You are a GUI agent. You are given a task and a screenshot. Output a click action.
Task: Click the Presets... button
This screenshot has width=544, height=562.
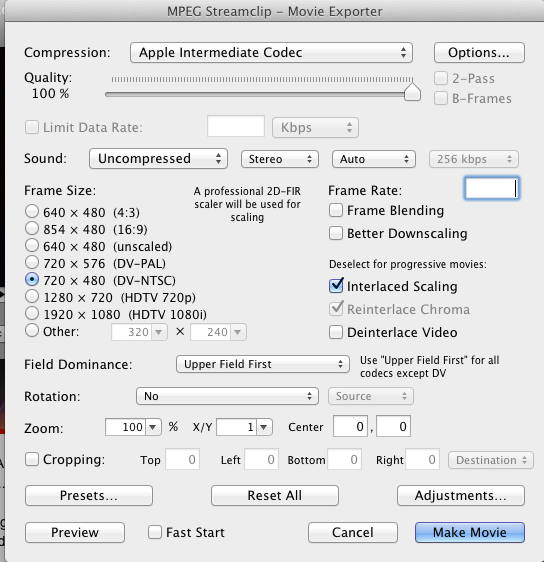click(89, 495)
